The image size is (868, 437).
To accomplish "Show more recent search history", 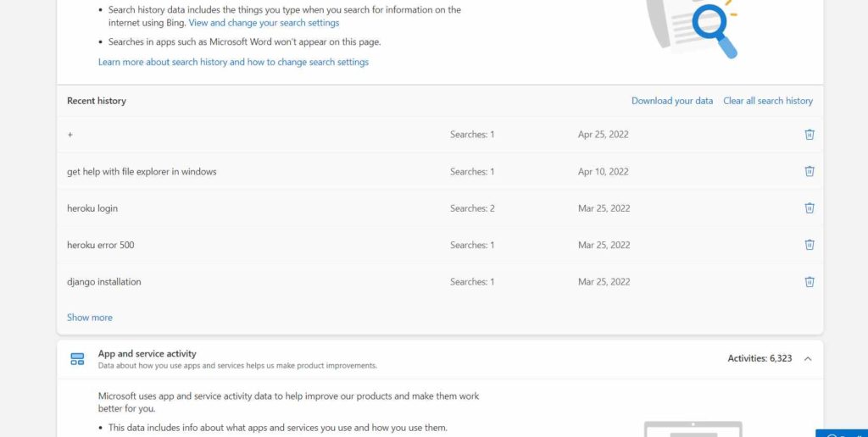I will click(x=90, y=318).
